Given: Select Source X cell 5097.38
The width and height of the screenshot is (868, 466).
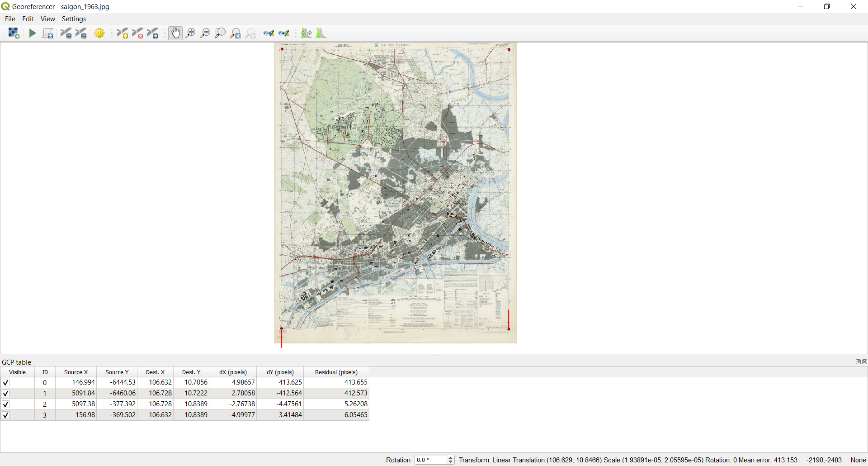Looking at the screenshot, I should point(76,404).
